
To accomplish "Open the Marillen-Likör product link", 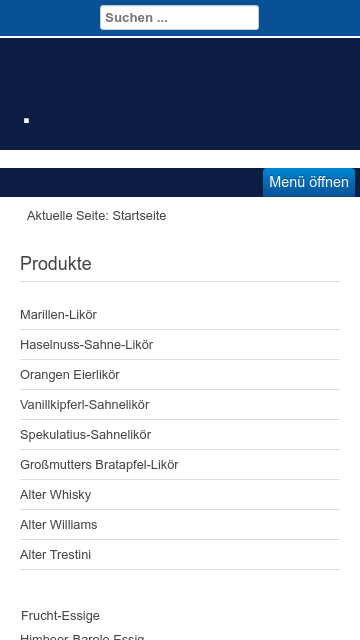I will 58,315.
